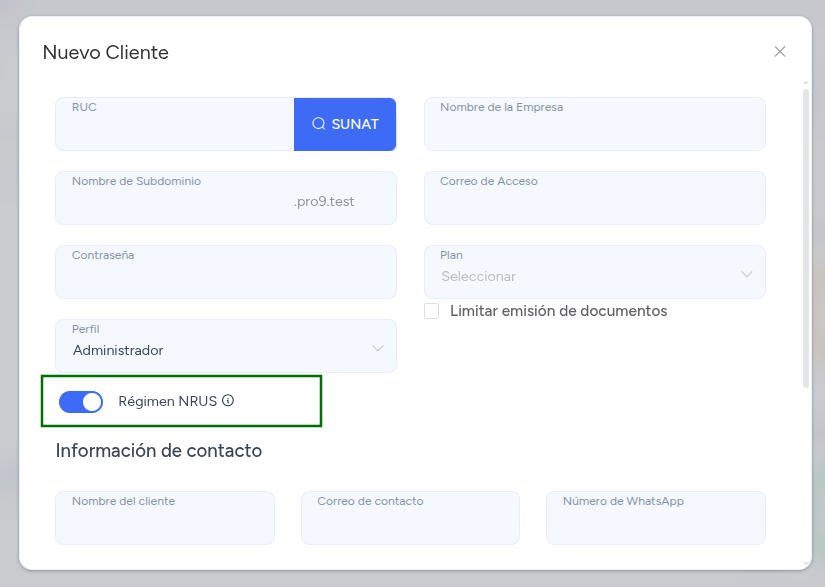Click the Régimen NRUS label text

pyautogui.click(x=167, y=401)
